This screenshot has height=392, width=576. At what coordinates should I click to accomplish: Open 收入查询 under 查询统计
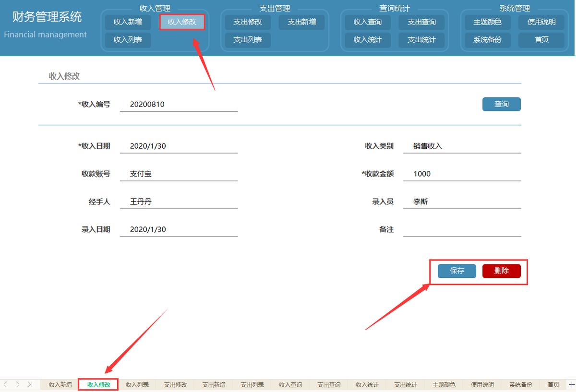pyautogui.click(x=367, y=22)
